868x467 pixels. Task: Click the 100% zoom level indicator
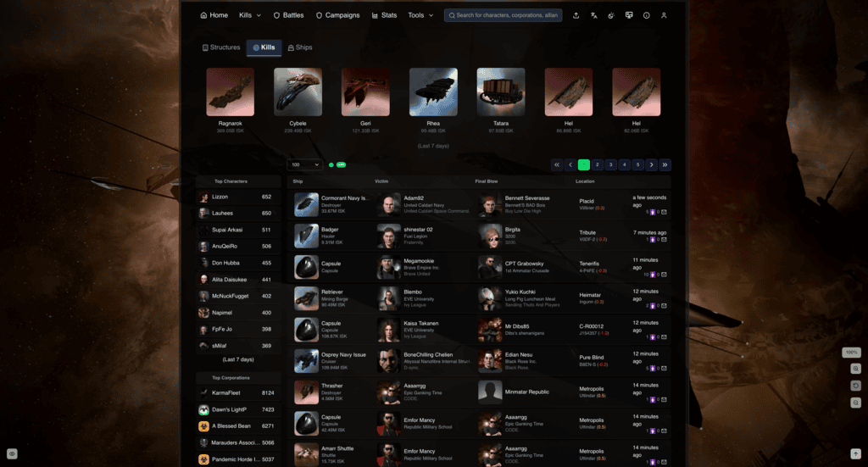click(851, 353)
